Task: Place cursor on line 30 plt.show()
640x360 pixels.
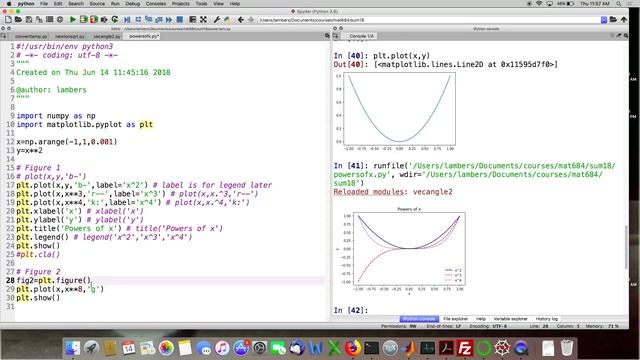Action: tap(38, 298)
